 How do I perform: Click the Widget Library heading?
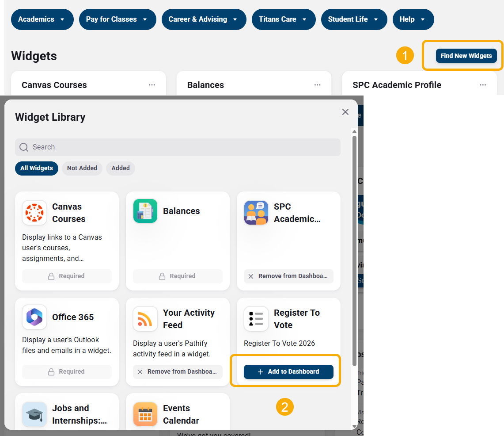pyautogui.click(x=50, y=117)
